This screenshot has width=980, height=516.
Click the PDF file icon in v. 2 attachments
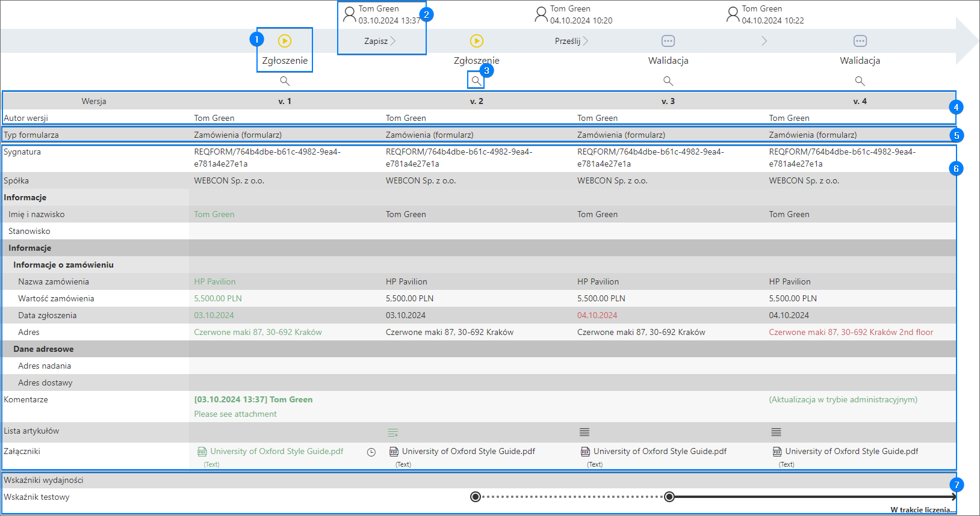pyautogui.click(x=394, y=452)
